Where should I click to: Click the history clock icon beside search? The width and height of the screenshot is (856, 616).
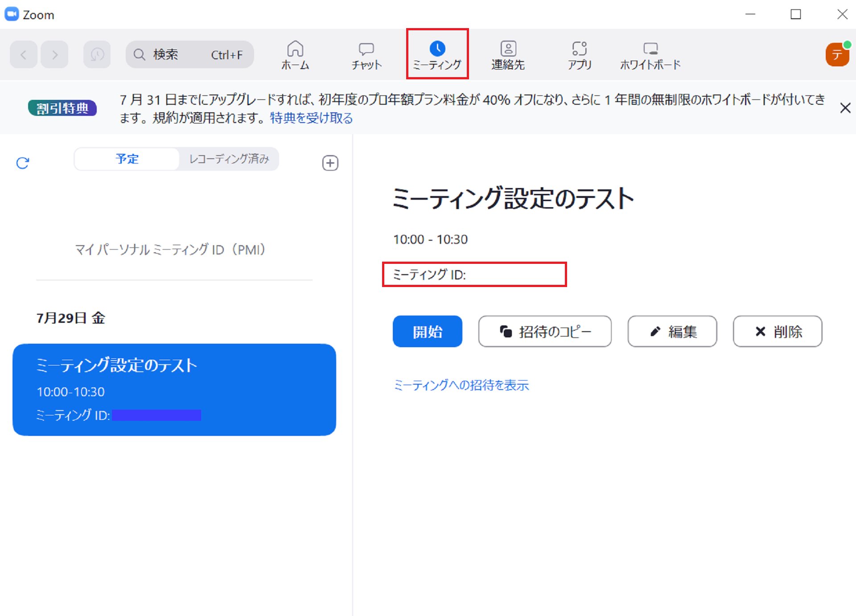click(x=97, y=55)
